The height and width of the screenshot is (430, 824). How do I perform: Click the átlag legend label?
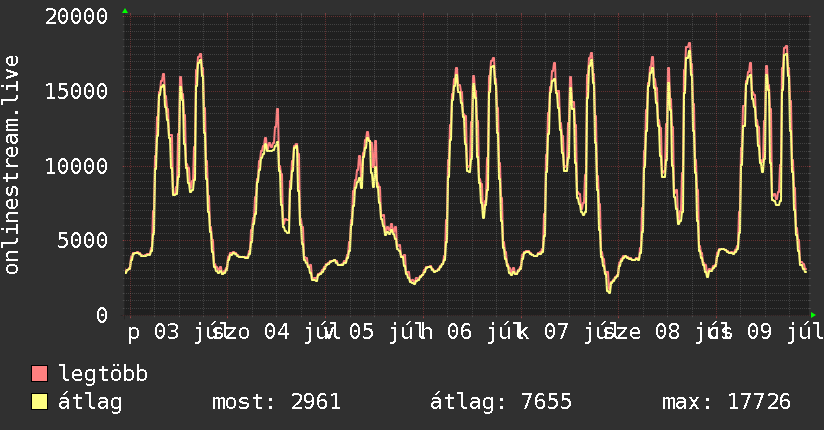[90, 402]
